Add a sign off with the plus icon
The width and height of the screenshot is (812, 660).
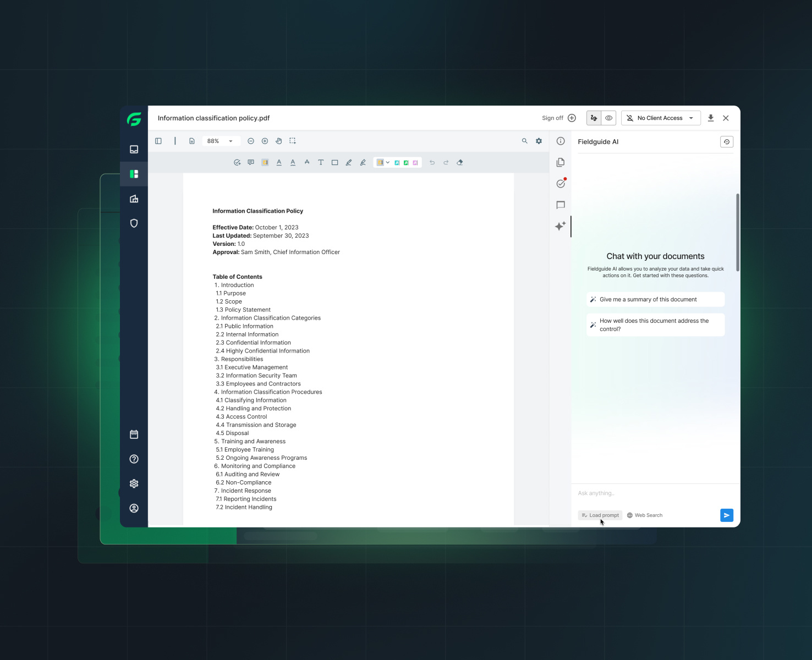[x=572, y=118]
